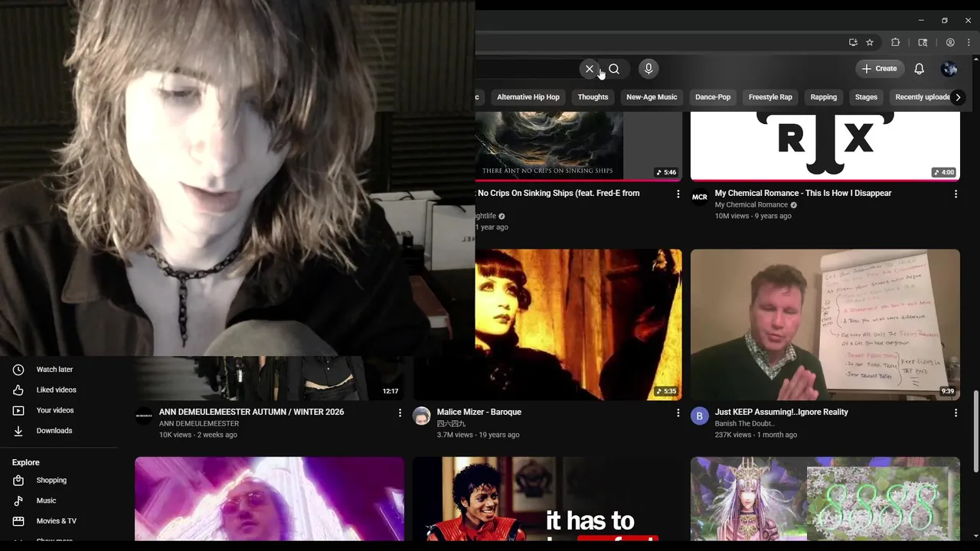Open the Banish The Doubt channel avatar B
980x551 pixels.
click(x=700, y=416)
